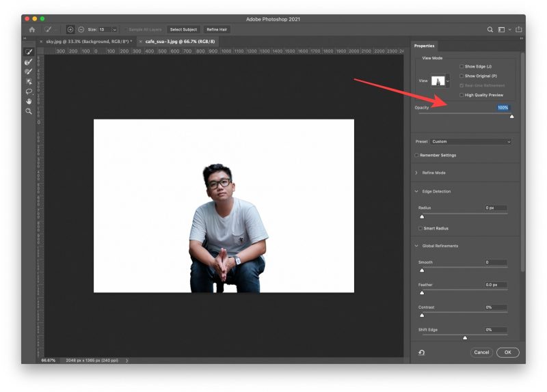
Task: Enable Smart Radius checkbox
Action: pos(421,229)
